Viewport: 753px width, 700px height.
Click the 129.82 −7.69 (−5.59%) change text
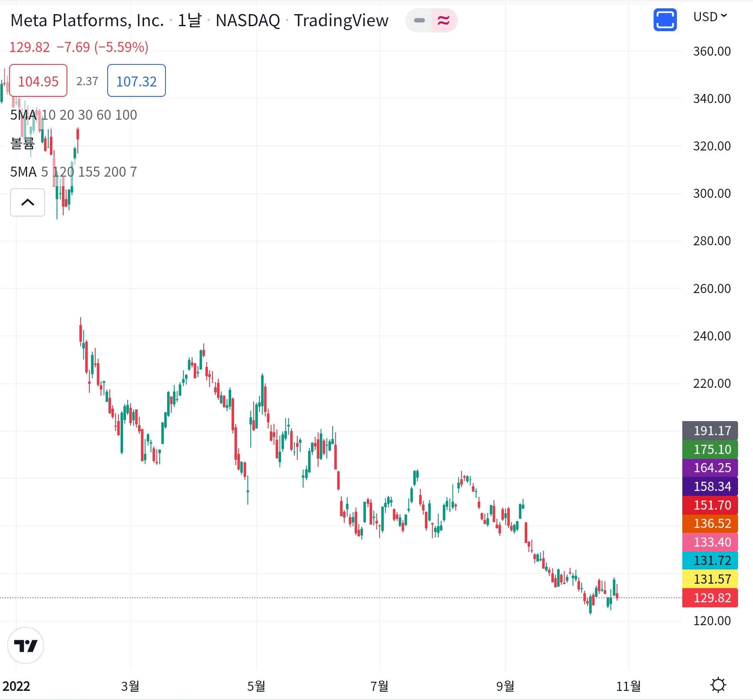[x=79, y=47]
